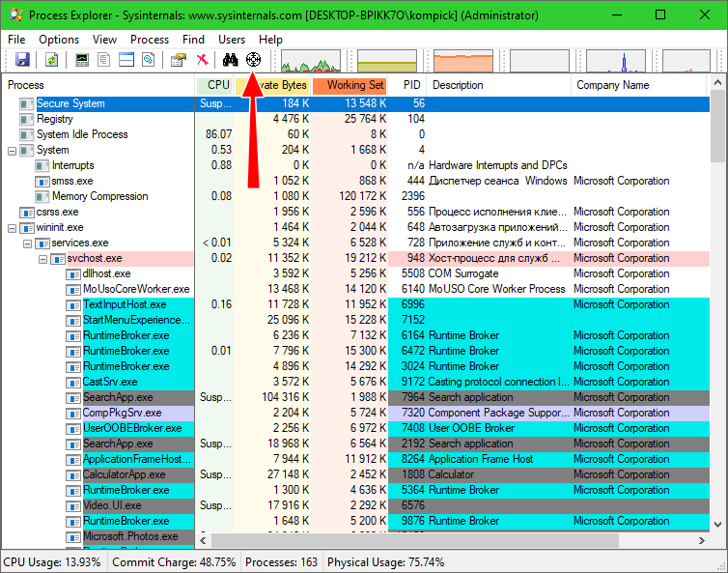Click the View DLLs/Handles gear-page icon

pyautogui.click(x=149, y=60)
